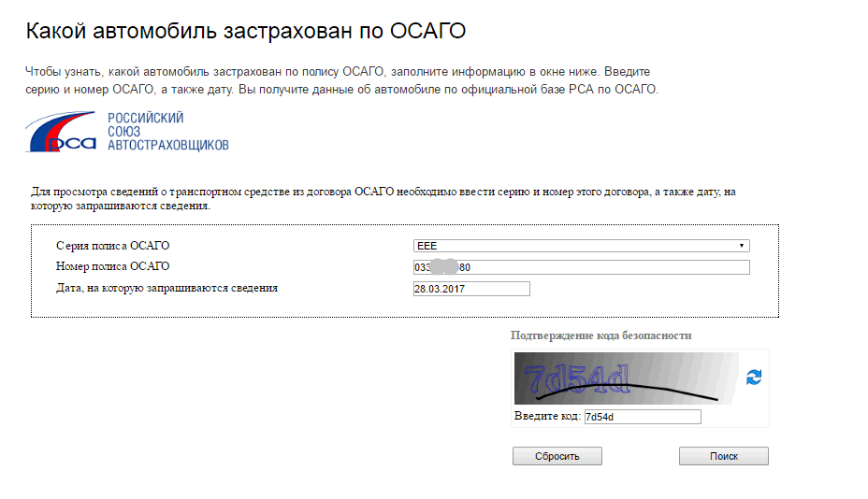Click the 7d54d captcha picture

(x=627, y=378)
